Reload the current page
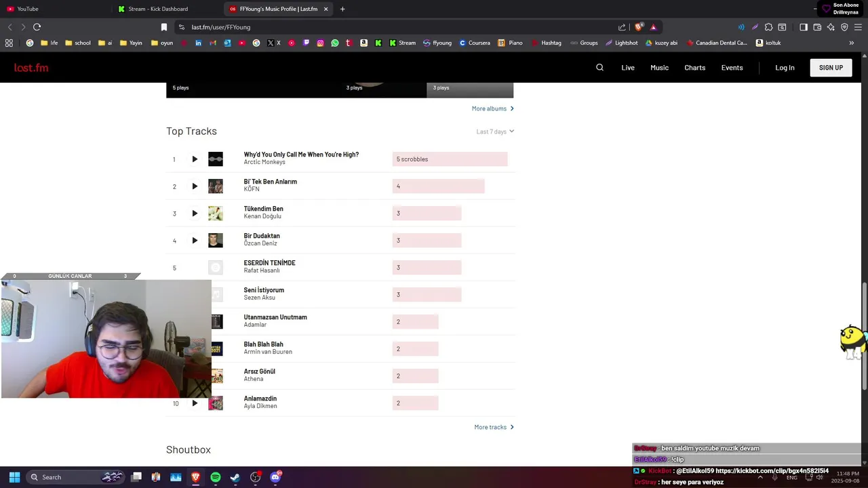This screenshot has height=488, width=868. 37,27
